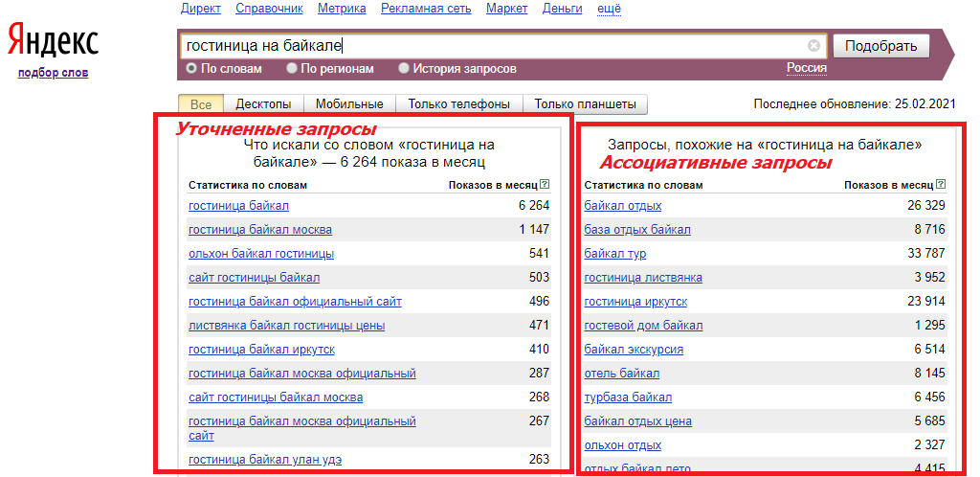Select the 'История запросов' radio button
The image size is (980, 477).
point(404,69)
